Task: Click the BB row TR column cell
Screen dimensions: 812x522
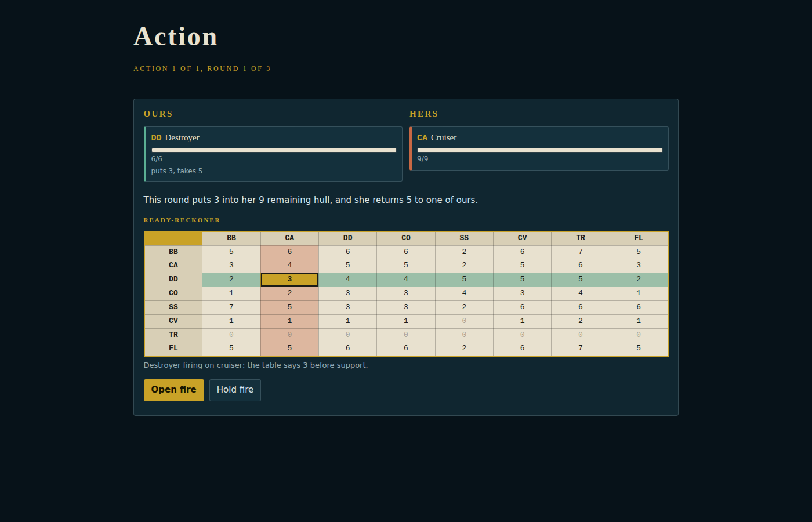Action: point(581,252)
